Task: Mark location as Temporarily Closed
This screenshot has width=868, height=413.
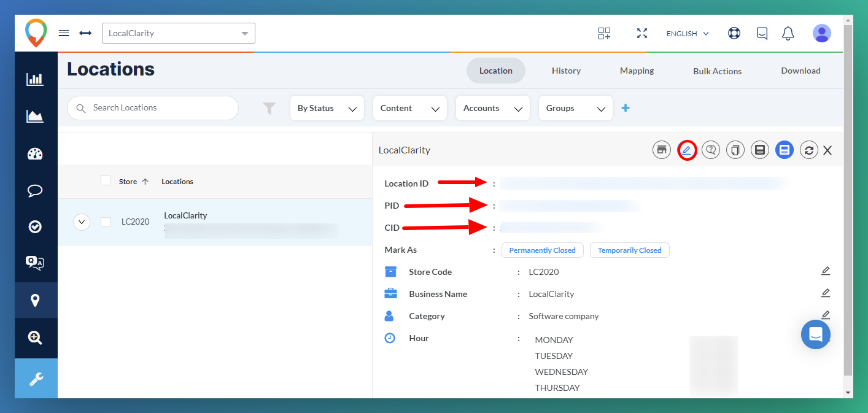Action: coord(630,250)
